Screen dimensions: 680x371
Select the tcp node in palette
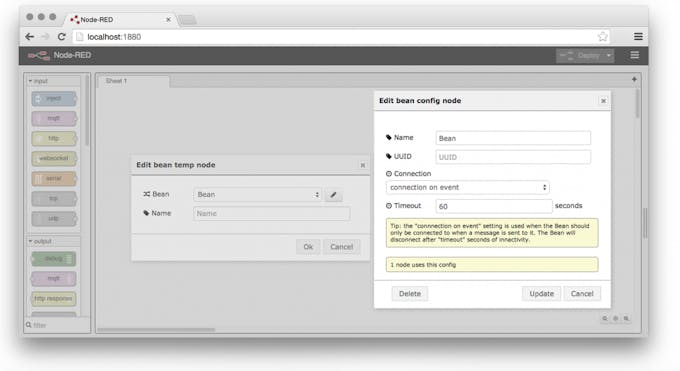[54, 198]
